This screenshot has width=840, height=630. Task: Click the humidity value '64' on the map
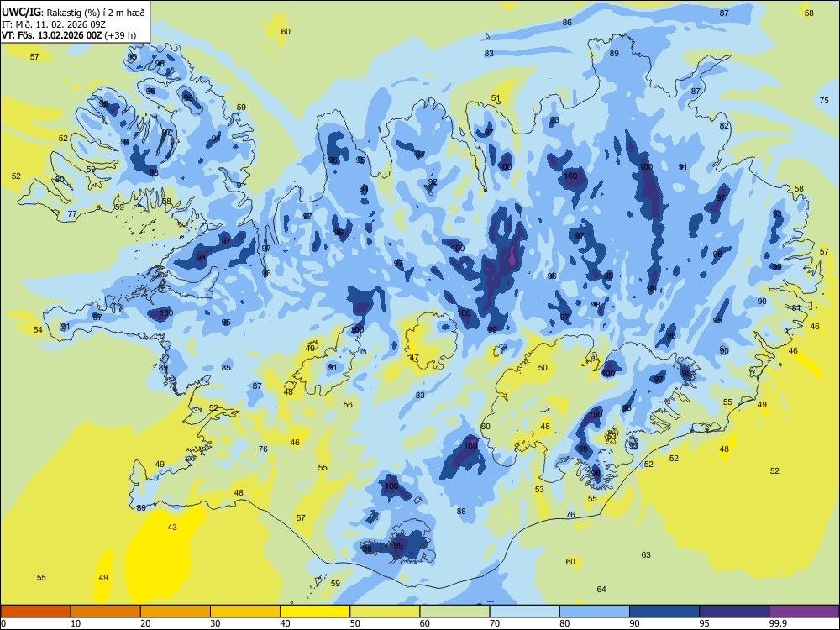coord(601,590)
